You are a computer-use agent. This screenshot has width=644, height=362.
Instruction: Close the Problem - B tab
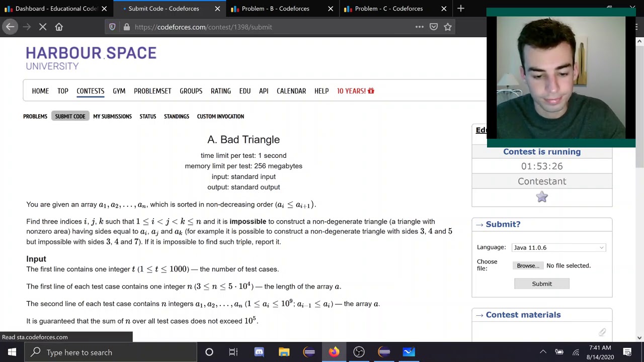[331, 9]
